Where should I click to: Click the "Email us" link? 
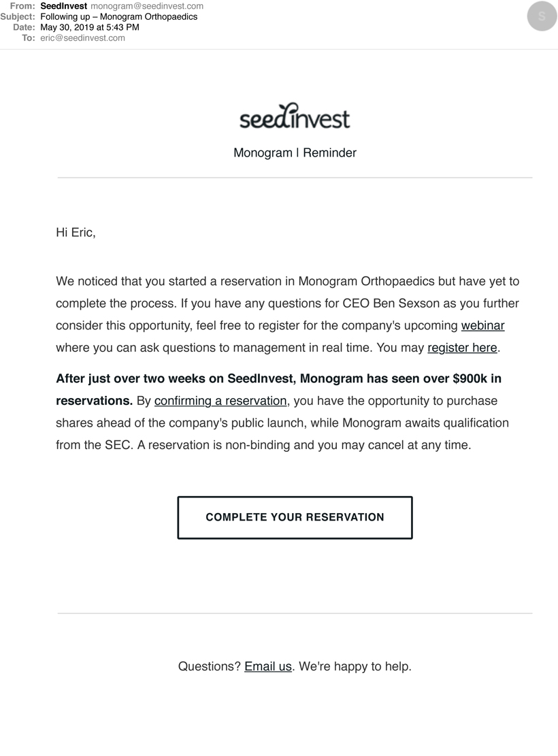coord(268,666)
